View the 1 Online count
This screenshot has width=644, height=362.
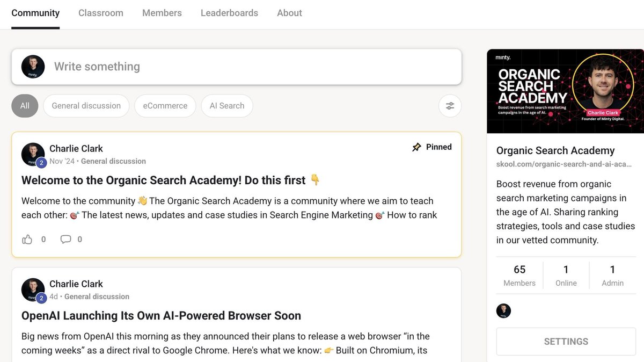[566, 276]
